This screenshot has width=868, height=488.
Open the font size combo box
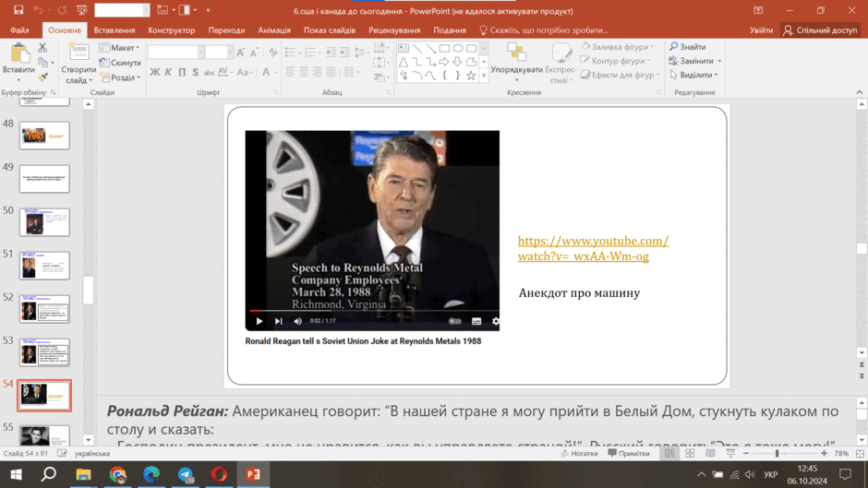219,53
